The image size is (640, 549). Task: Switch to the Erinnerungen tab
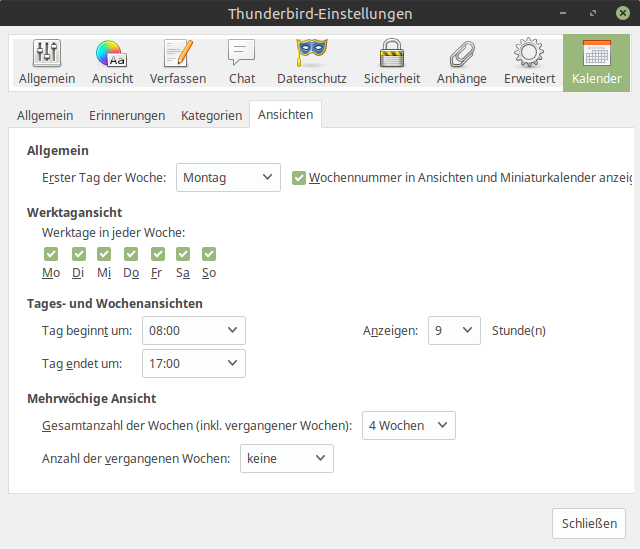pyautogui.click(x=127, y=116)
